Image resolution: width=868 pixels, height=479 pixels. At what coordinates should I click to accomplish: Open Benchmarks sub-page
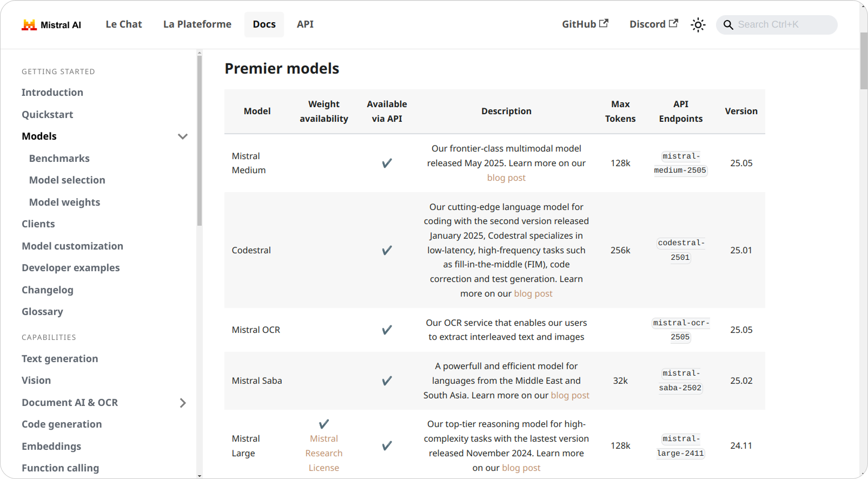(59, 159)
